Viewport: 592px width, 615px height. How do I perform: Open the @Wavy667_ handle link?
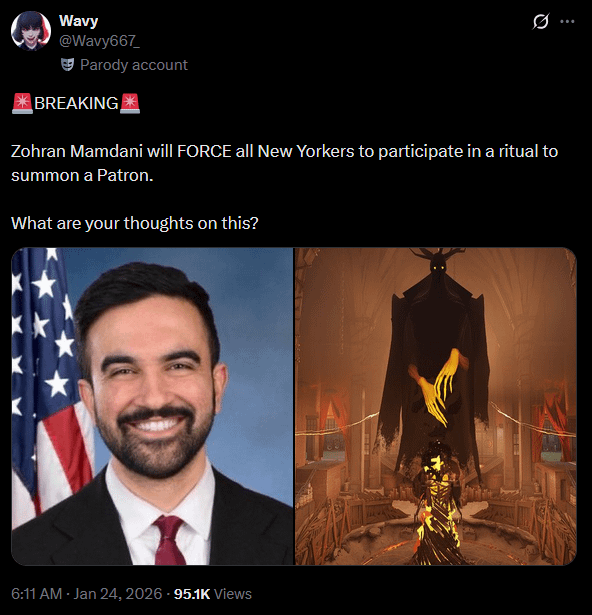tap(99, 40)
